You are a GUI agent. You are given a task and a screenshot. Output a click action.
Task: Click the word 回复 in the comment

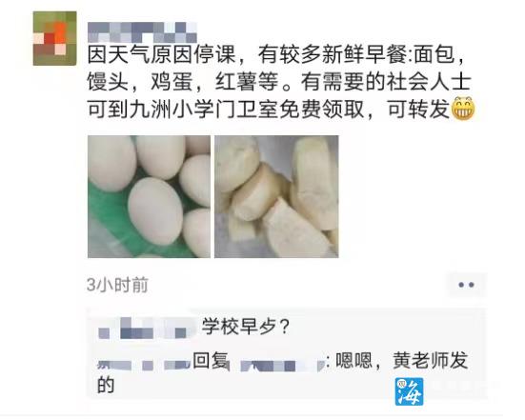[211, 361]
